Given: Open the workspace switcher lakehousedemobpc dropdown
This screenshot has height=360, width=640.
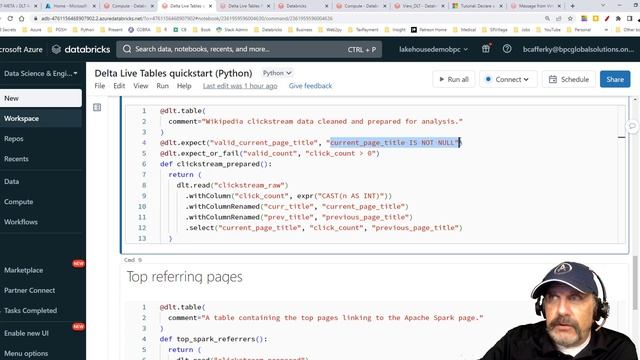Looking at the screenshot, I should pos(433,49).
